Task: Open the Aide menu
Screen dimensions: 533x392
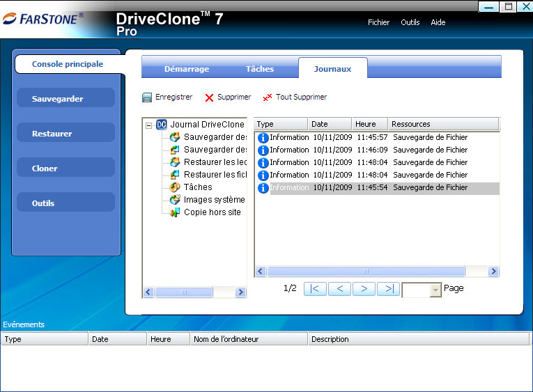Action: coord(438,22)
